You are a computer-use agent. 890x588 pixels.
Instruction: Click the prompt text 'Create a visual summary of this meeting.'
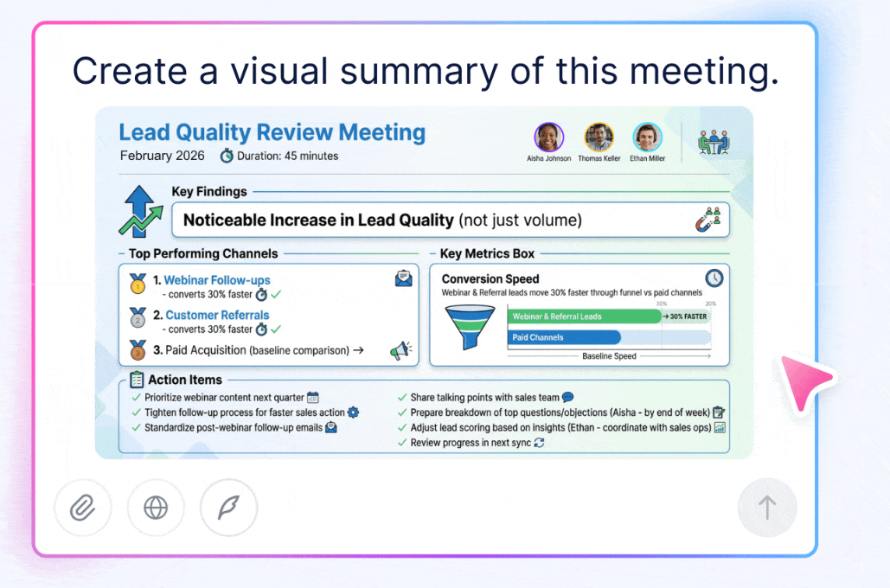pos(426,72)
